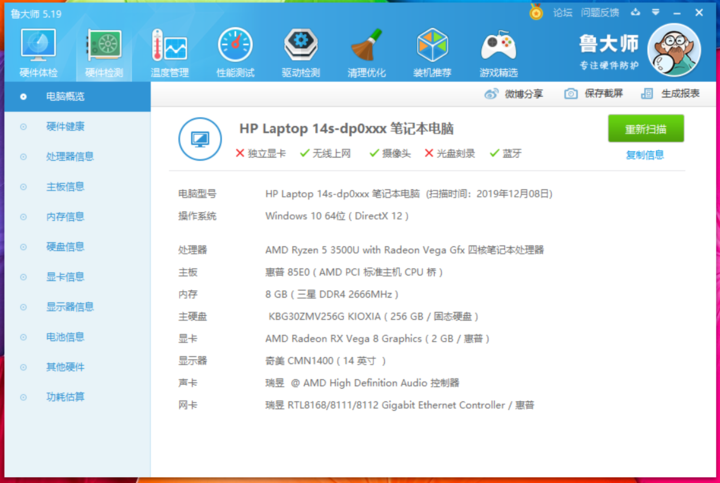Click the AMD Radeon RX Vega 8 Graphics value
This screenshot has height=483, width=720.
click(x=377, y=339)
